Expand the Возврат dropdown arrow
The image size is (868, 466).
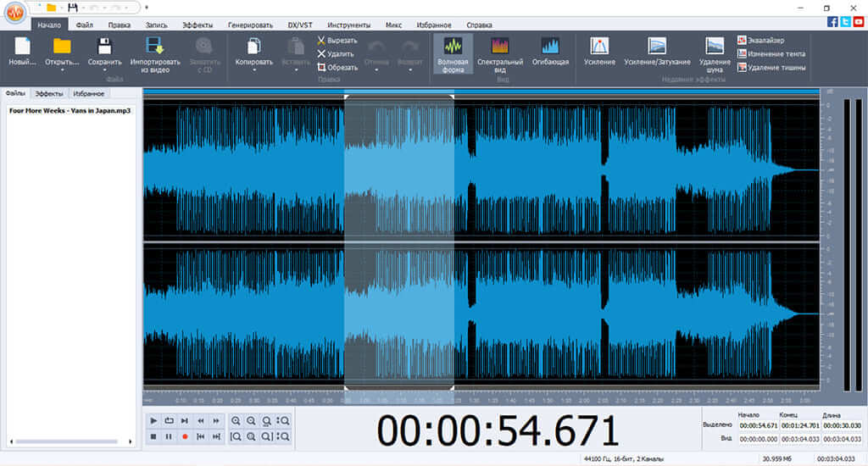tap(410, 70)
